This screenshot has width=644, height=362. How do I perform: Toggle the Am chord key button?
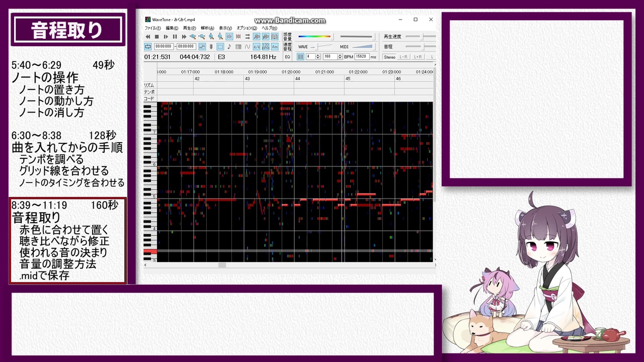point(275,47)
